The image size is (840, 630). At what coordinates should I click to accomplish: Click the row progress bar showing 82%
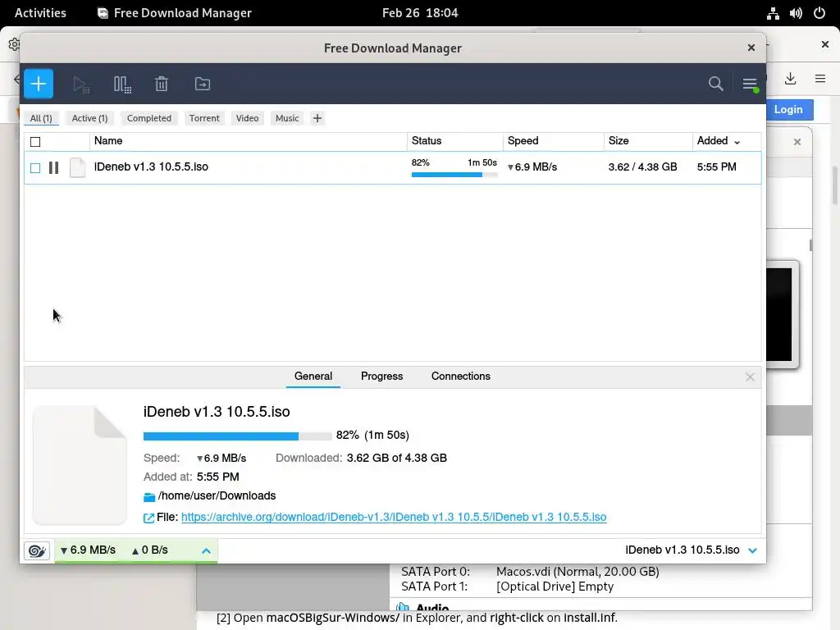point(454,174)
